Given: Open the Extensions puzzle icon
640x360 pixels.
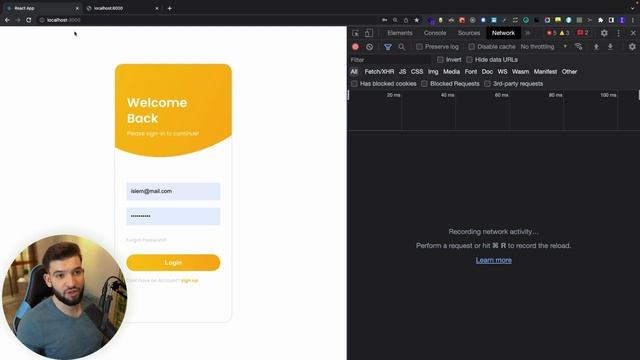Looking at the screenshot, I should pos(600,20).
